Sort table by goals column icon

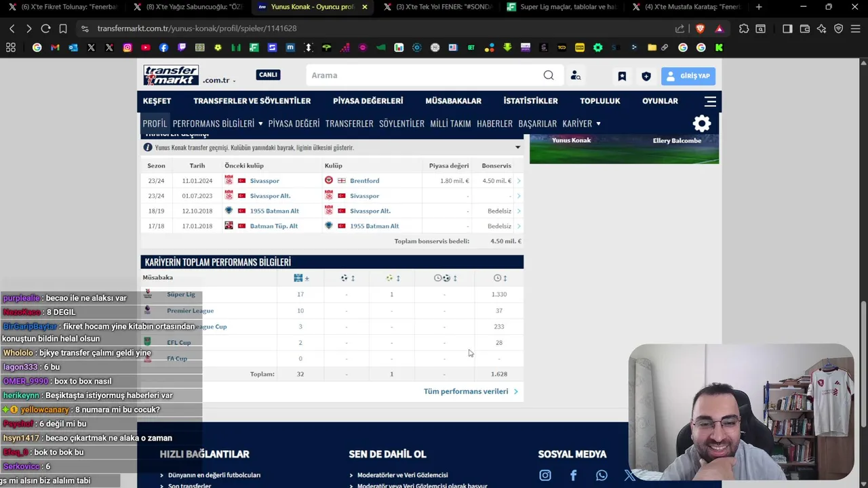pos(347,278)
